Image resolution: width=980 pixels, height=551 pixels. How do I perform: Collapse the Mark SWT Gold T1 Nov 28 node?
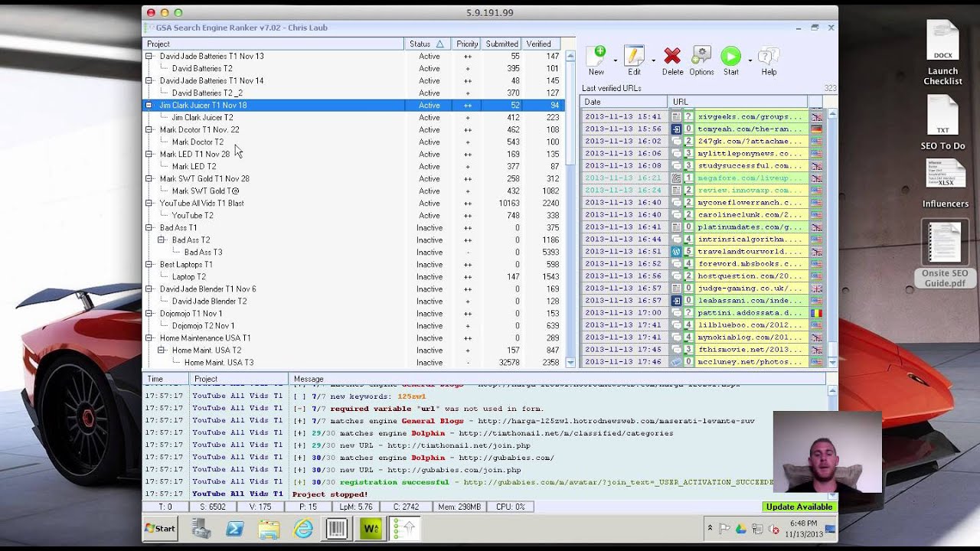[149, 178]
